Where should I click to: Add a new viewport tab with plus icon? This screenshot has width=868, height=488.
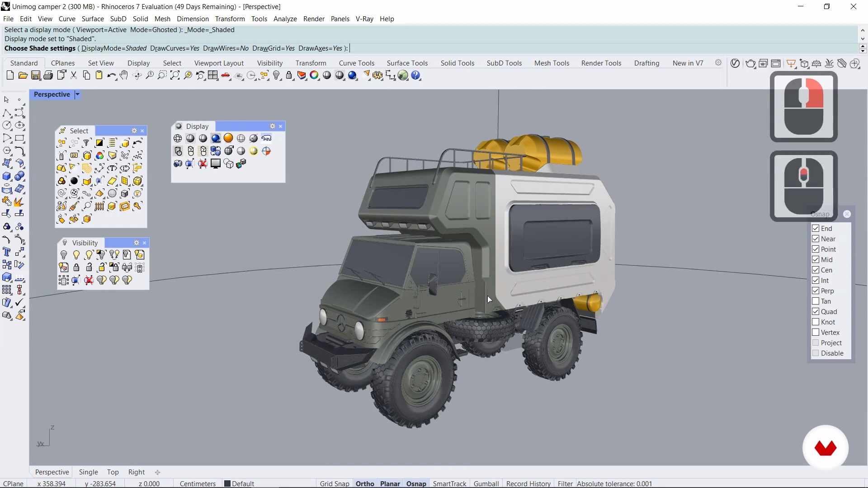[157, 472]
